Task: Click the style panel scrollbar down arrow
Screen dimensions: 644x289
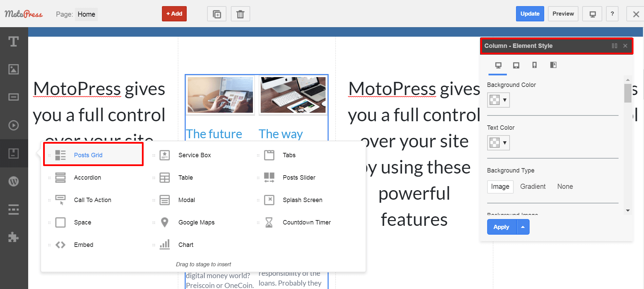Action: (628, 211)
